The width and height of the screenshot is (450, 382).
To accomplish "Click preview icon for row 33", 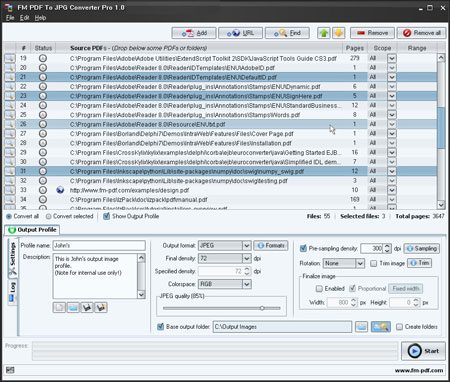I will pyautogui.click(x=10, y=190).
